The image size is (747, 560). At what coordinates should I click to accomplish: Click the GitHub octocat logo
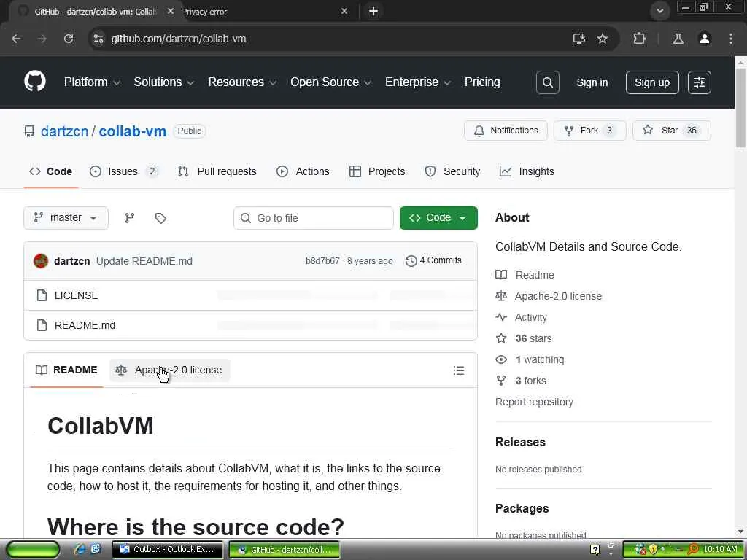[x=35, y=82]
